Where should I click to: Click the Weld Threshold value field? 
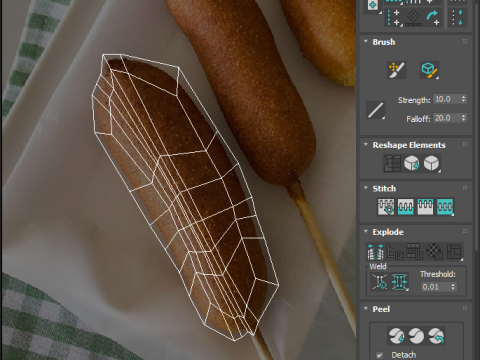tap(435, 287)
